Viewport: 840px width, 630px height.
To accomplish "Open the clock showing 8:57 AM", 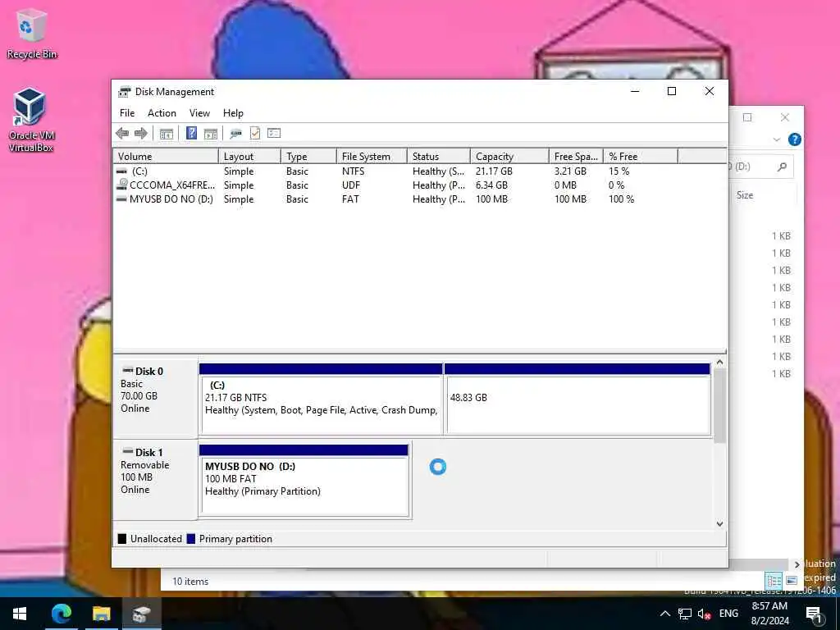I will click(769, 614).
